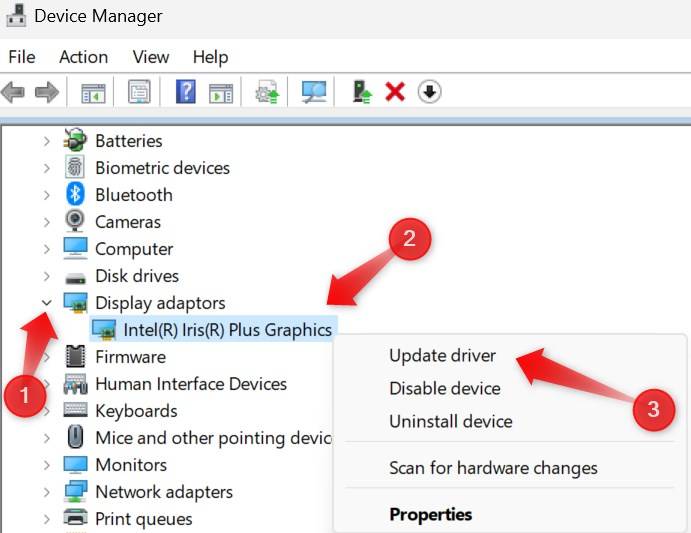Screen dimensions: 691x533
Task: Open the Help menu
Action: coord(210,57)
